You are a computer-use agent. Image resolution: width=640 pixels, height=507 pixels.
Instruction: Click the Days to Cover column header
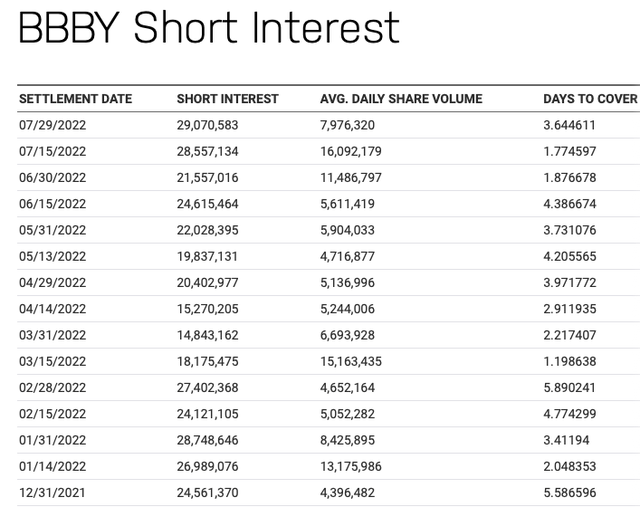[590, 99]
